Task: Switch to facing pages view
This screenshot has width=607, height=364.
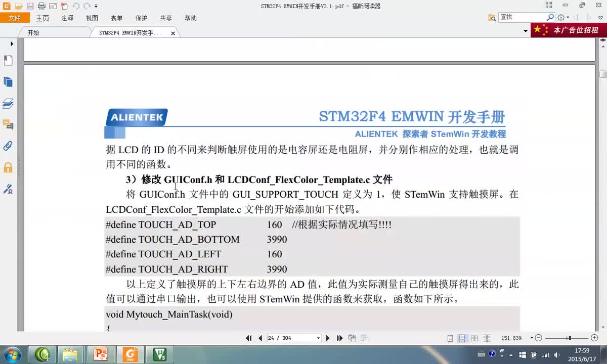Action: tap(474, 338)
